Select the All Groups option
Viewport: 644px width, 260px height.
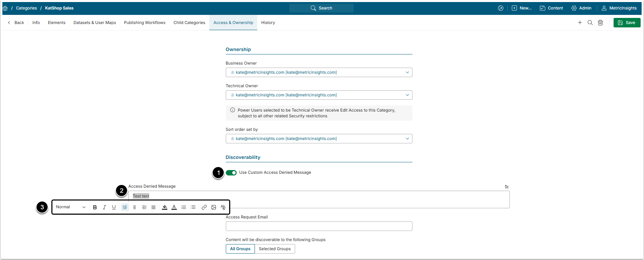tap(240, 249)
